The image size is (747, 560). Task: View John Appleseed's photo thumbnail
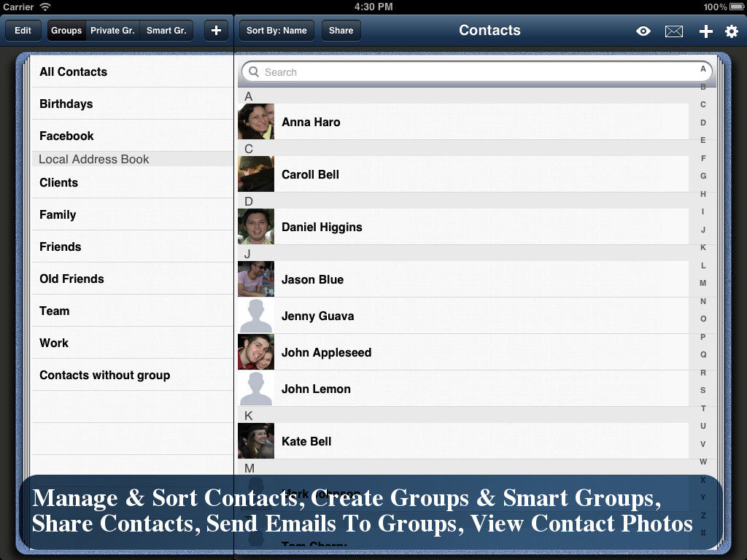pos(256,352)
